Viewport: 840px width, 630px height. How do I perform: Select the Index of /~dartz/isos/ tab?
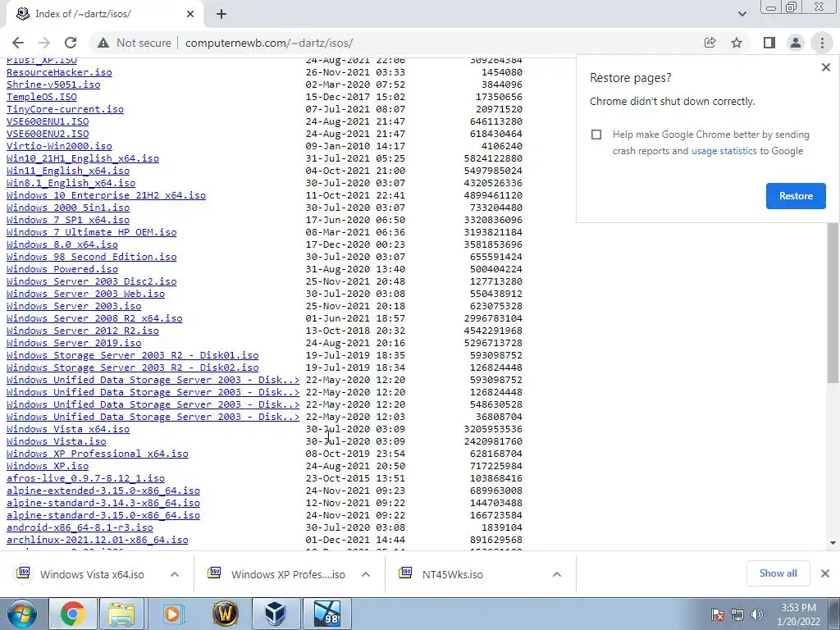tap(104, 14)
